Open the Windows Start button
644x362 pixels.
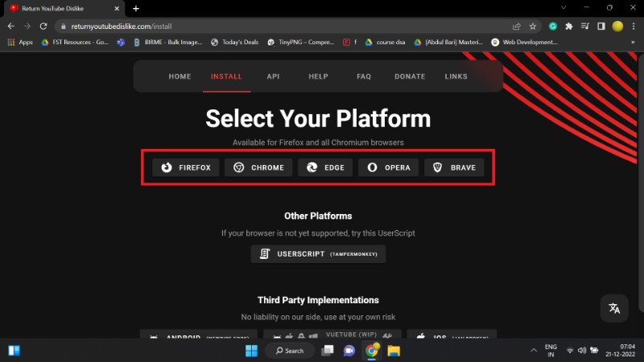251,351
